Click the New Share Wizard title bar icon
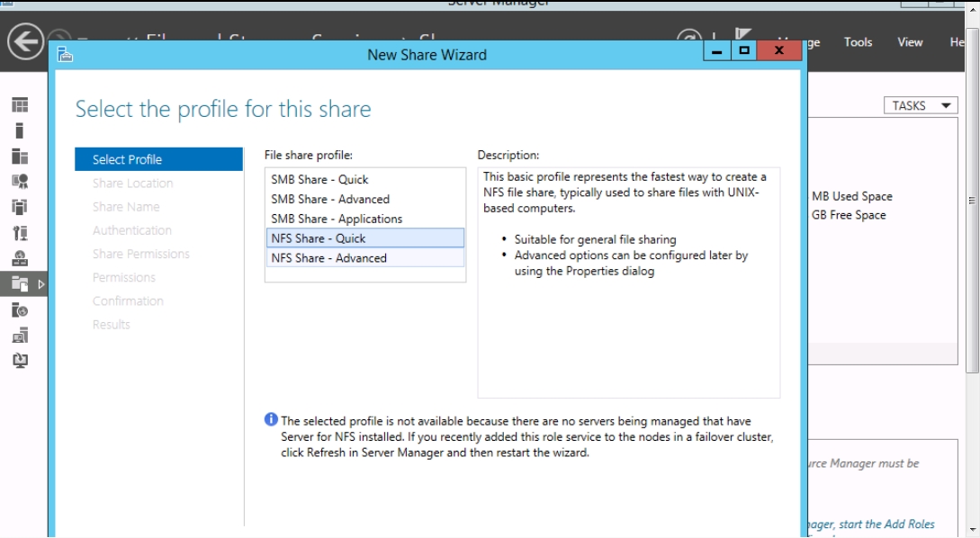This screenshot has width=980, height=538. (x=65, y=55)
